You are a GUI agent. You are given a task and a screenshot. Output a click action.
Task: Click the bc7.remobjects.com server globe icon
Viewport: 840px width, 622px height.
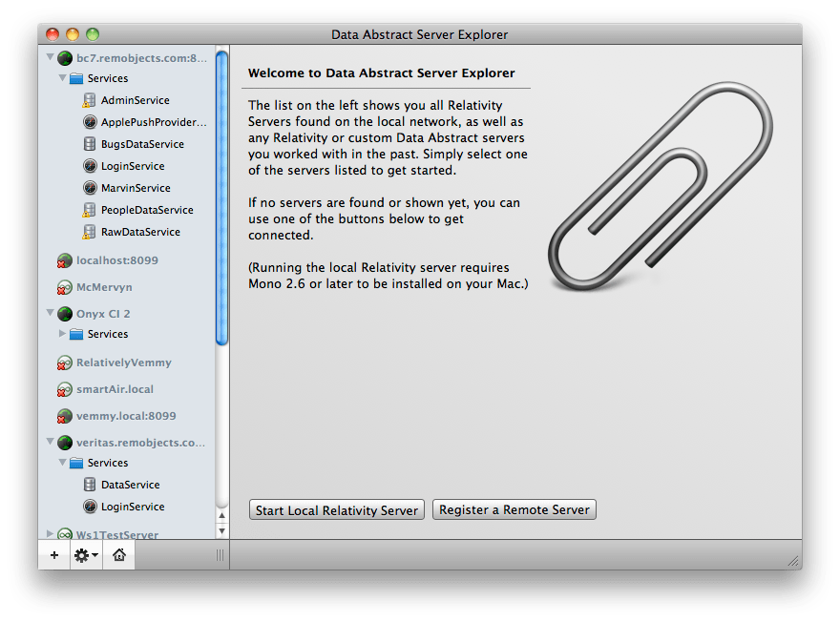coord(64,56)
